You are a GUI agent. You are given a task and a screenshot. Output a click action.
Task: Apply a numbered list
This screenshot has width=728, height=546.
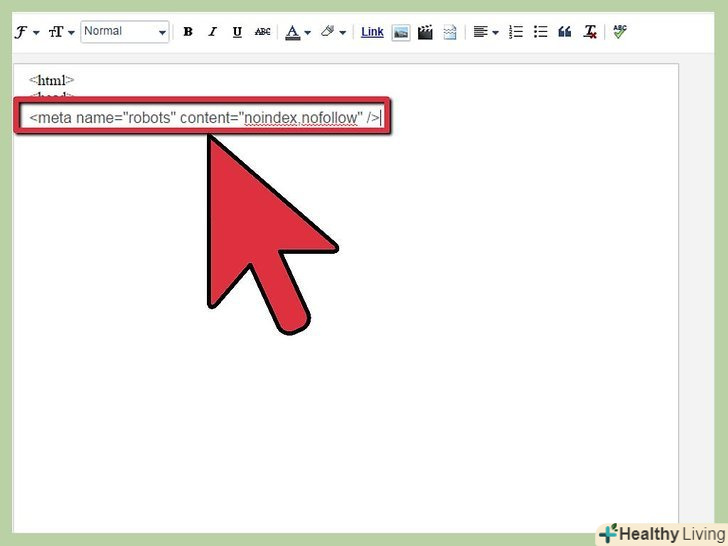tap(516, 32)
